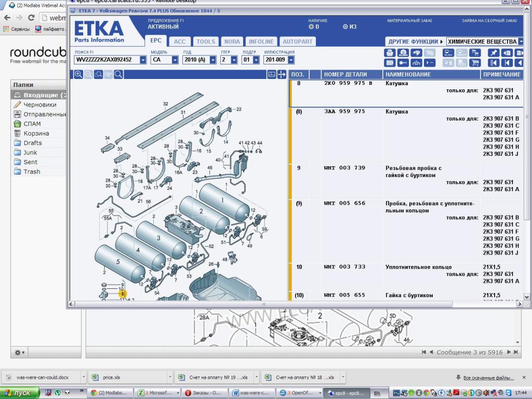Click the hierarchy/tree structure icon
Image resolution: width=532 pixels, height=399 pixels.
coord(416,63)
